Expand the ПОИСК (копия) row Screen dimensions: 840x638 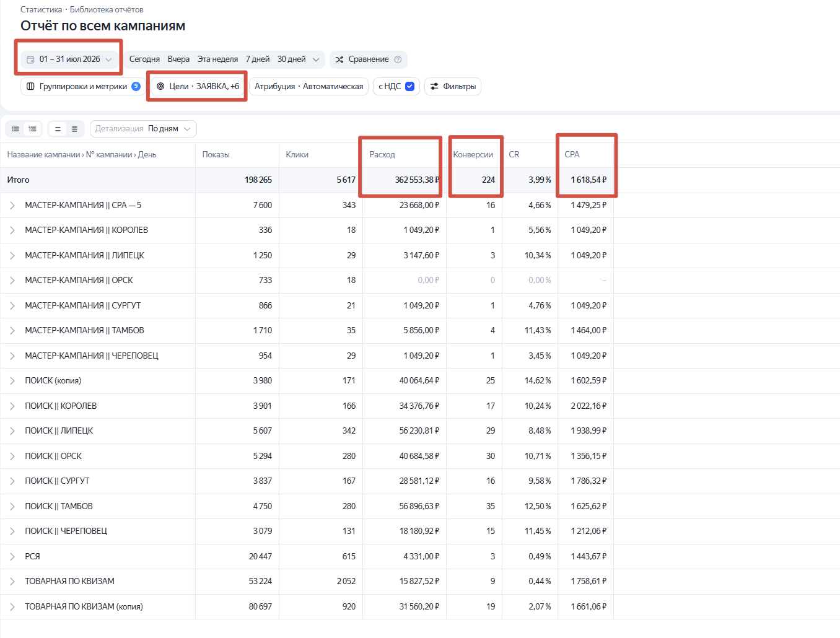[x=12, y=380]
